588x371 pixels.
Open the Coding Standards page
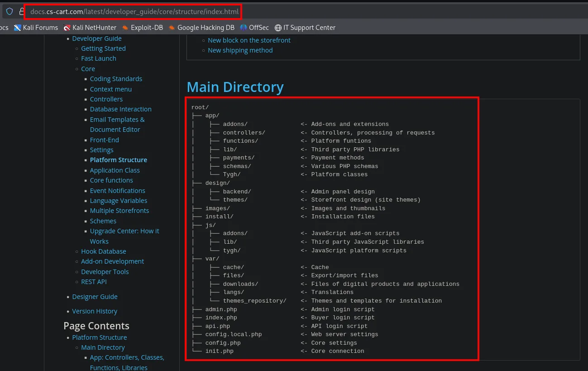[x=116, y=79]
